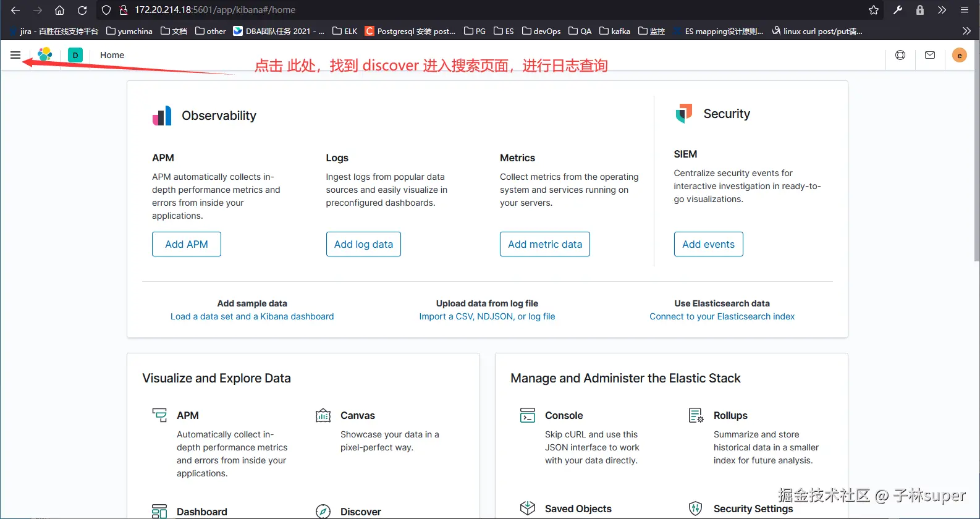Bookmark this page with star icon
Viewport: 980px width, 519px height.
pos(874,10)
